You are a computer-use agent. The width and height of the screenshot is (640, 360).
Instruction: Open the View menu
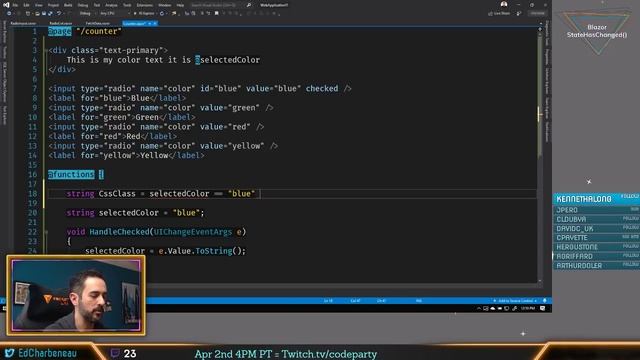click(x=39, y=5)
